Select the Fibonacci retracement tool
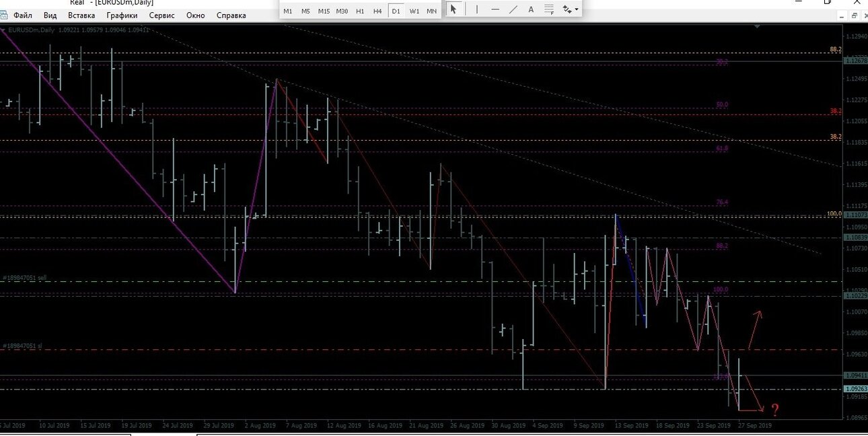868x436 pixels. point(550,9)
